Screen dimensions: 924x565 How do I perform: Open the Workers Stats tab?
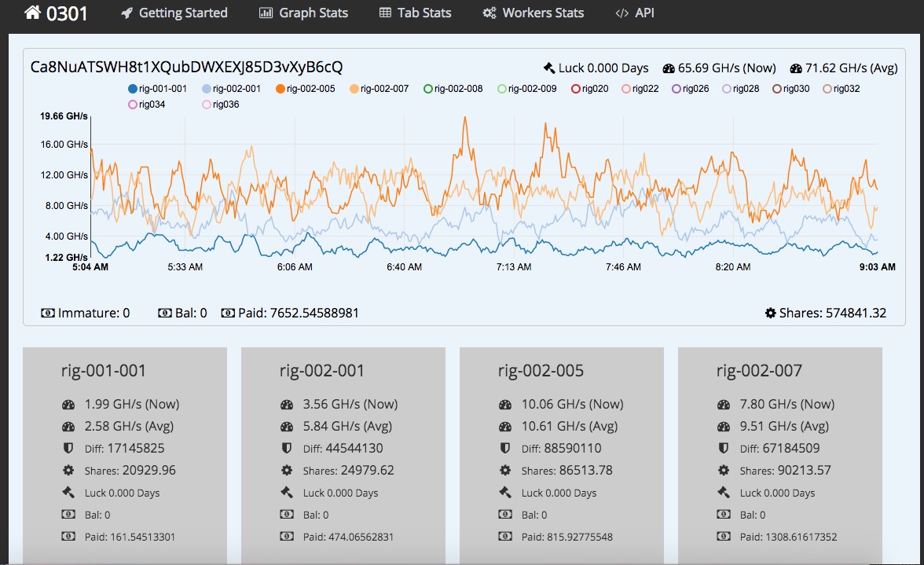543,13
